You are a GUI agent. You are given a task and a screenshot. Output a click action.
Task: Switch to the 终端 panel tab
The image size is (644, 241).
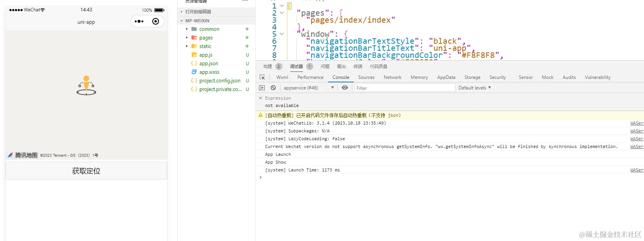pos(358,66)
